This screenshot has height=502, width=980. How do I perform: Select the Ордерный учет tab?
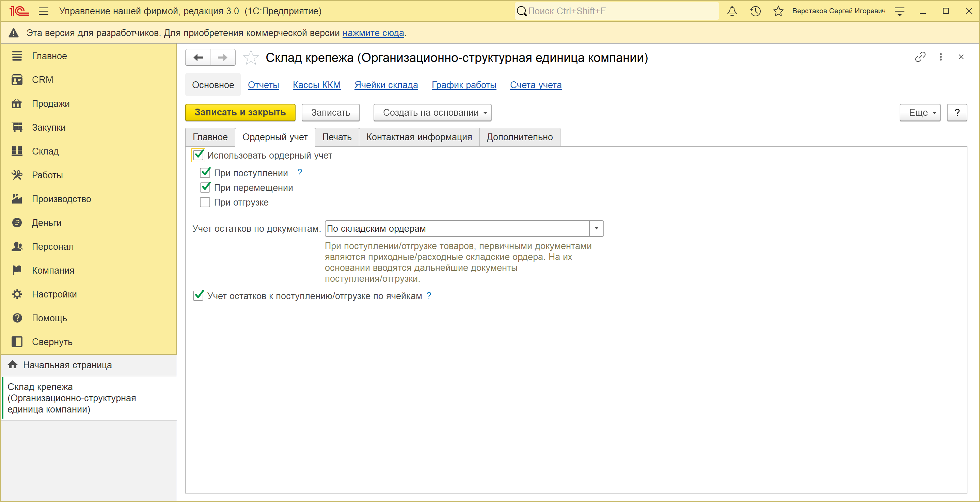275,137
